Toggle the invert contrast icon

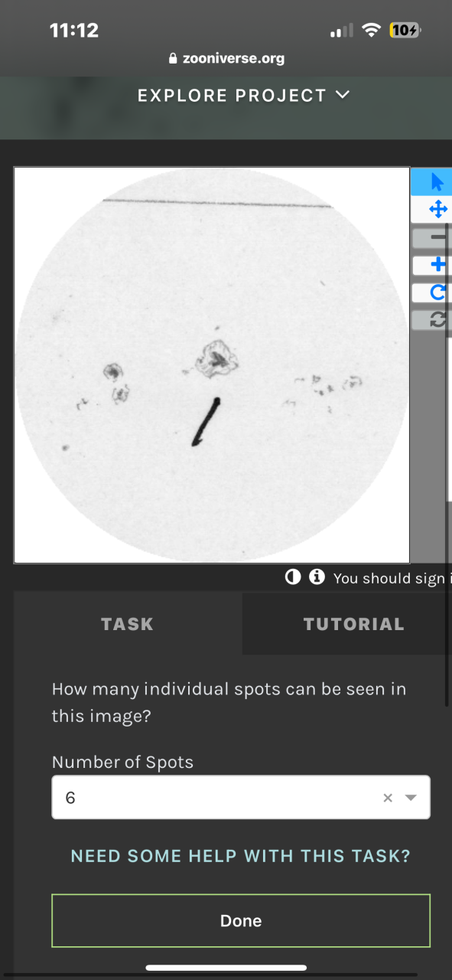click(293, 577)
